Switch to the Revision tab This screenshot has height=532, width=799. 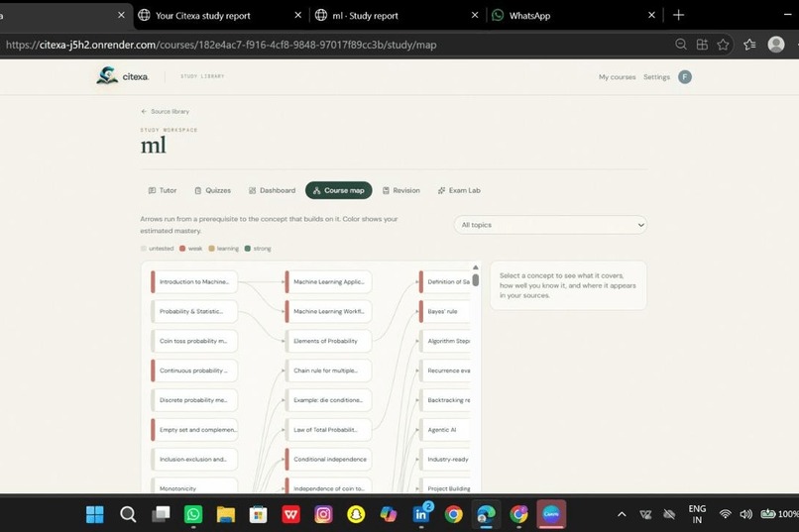(401, 190)
